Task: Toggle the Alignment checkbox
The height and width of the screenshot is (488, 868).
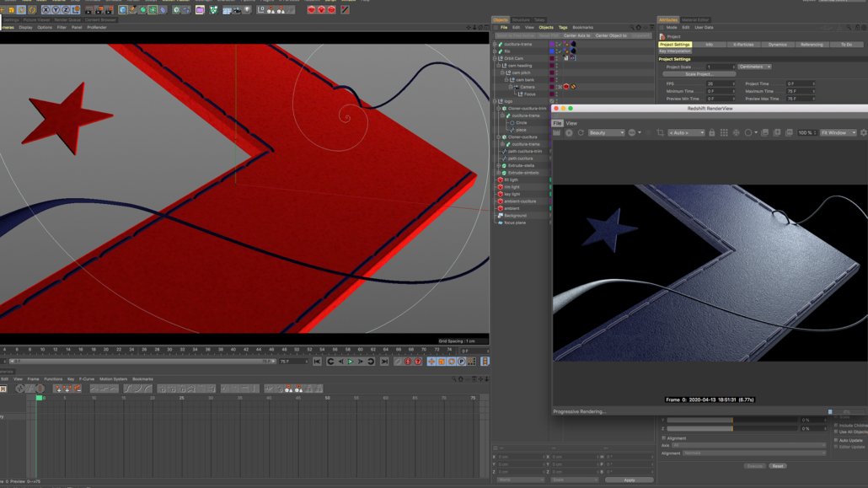Action: pos(664,438)
